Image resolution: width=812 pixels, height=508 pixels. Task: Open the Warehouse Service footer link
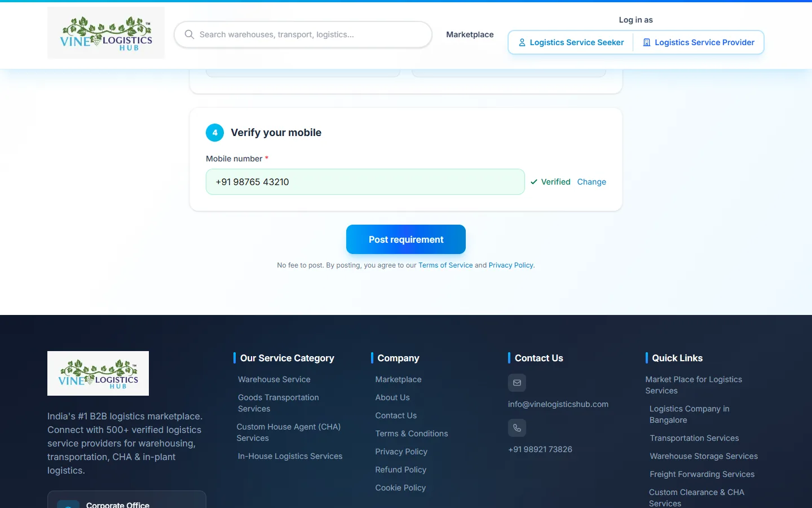click(x=274, y=379)
